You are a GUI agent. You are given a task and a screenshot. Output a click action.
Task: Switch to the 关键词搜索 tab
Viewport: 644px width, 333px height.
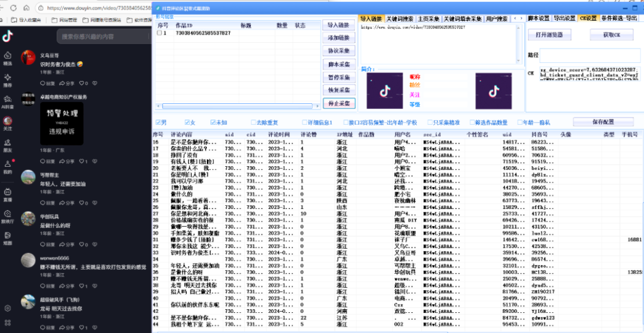399,19
